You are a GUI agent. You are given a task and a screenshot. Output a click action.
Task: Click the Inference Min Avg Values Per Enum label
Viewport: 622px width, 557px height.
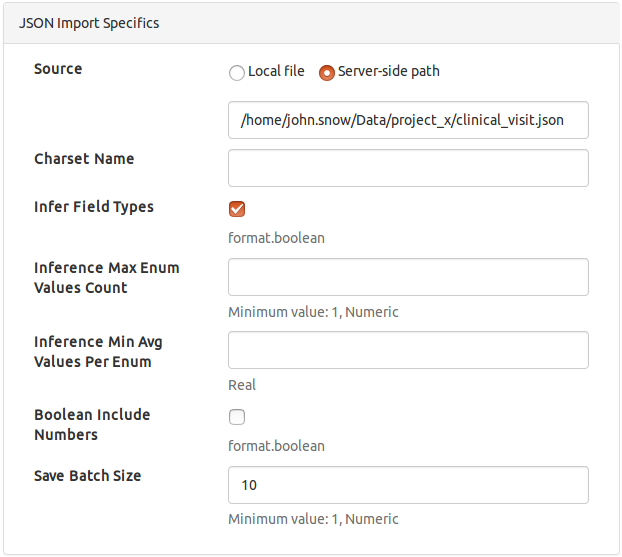click(x=98, y=352)
